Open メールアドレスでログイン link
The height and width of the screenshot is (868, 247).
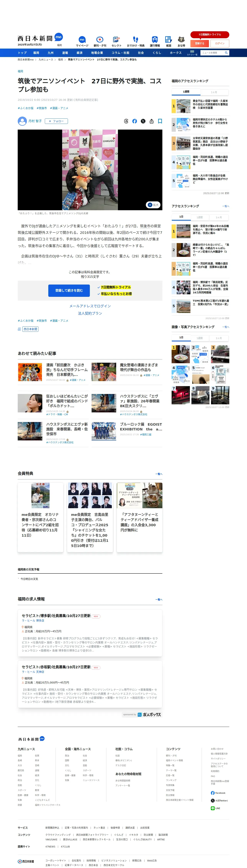(90, 306)
